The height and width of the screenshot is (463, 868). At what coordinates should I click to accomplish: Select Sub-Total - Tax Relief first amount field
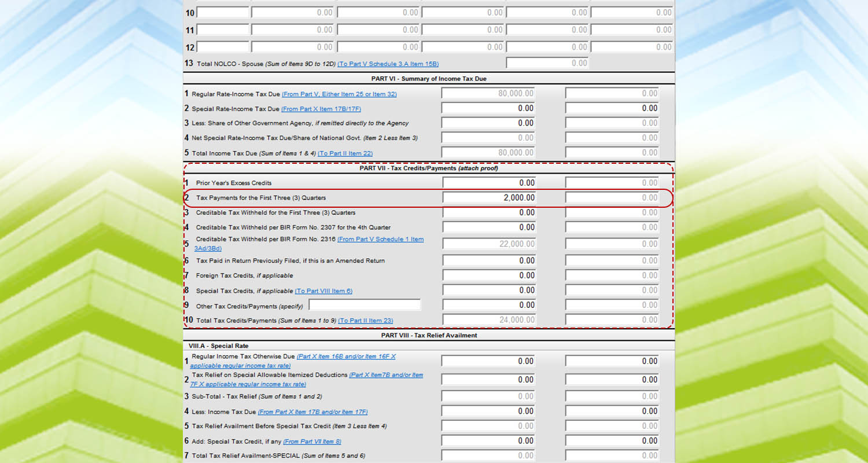coord(489,396)
